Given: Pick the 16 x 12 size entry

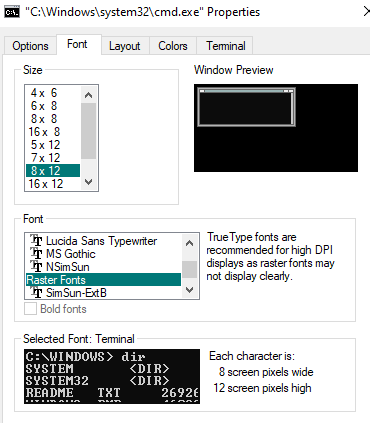Looking at the screenshot, I should pos(53,184).
